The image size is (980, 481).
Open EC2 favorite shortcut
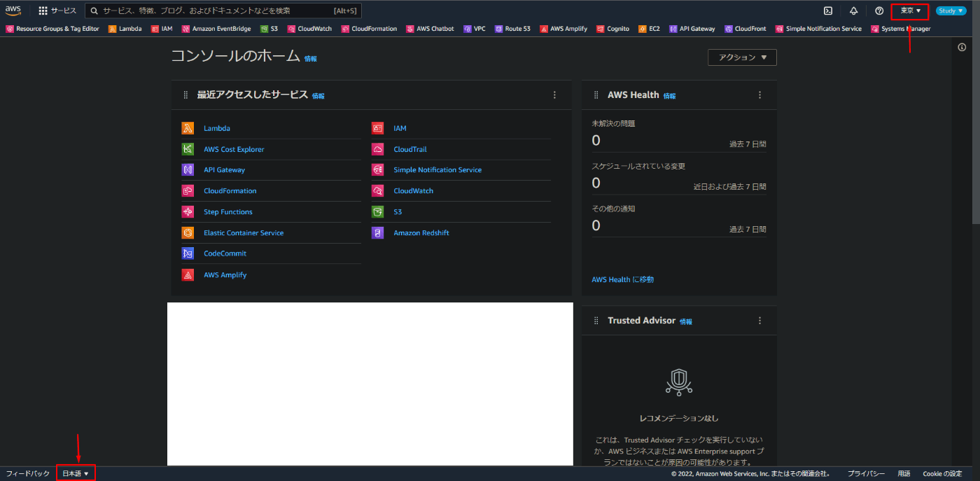point(649,29)
